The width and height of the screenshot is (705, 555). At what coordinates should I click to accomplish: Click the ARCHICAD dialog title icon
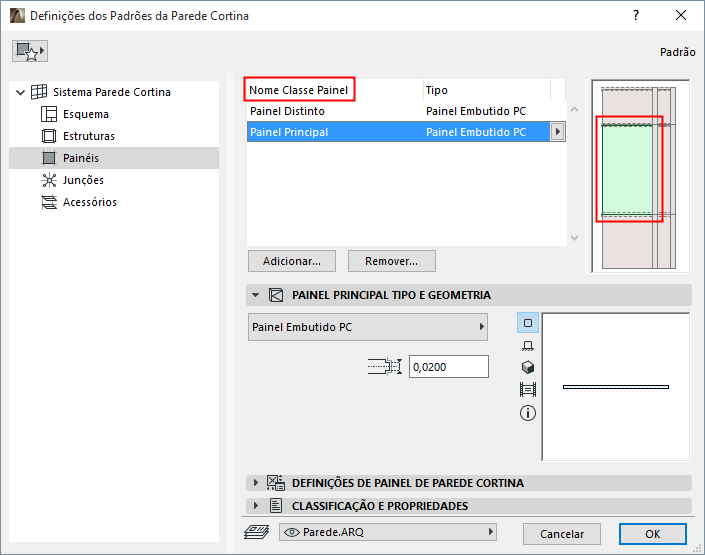(x=17, y=16)
